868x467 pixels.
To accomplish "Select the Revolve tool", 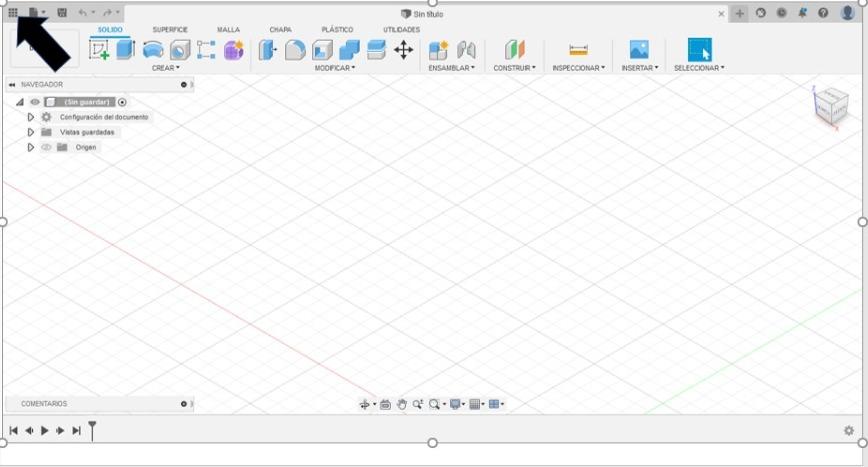I will click(153, 50).
